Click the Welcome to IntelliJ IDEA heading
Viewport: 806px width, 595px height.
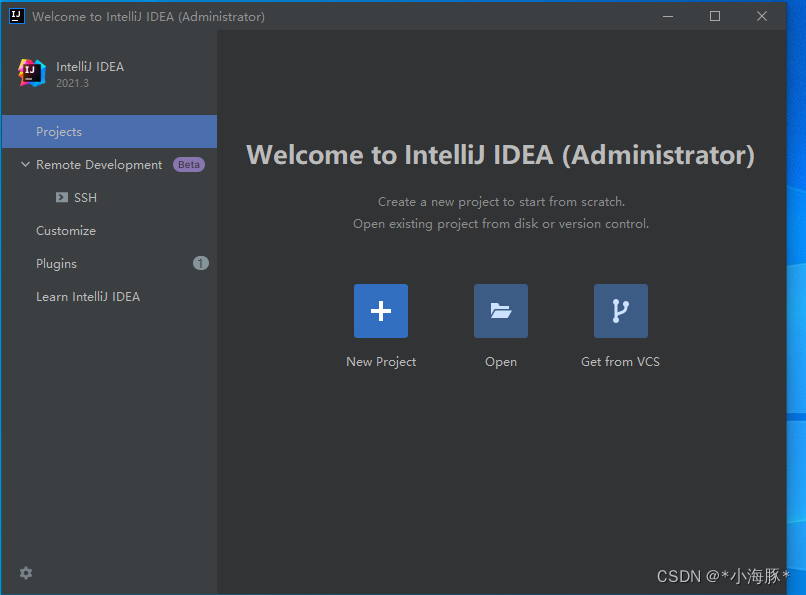click(x=501, y=155)
